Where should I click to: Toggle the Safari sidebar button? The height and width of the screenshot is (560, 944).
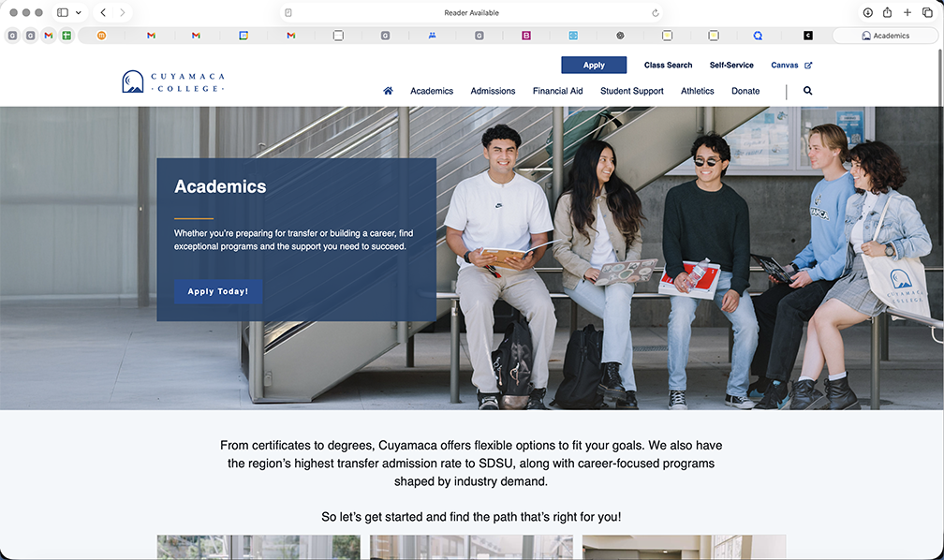(63, 12)
